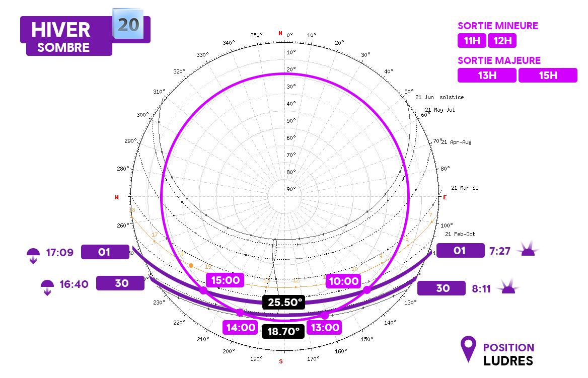Screen dimensions: 588x378
Task: Select the 12H minor exit button
Action: tap(502, 41)
